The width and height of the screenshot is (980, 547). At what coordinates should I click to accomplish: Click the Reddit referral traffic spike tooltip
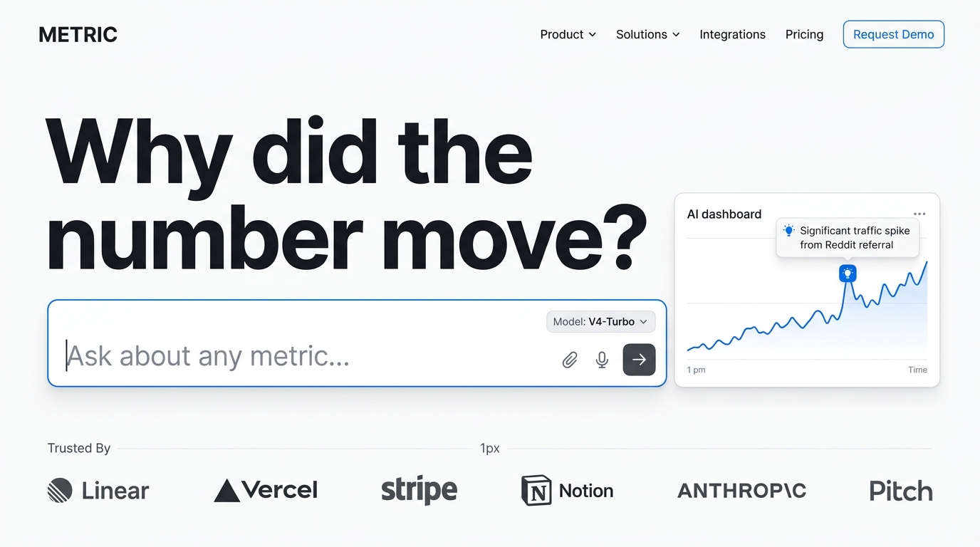tap(848, 238)
